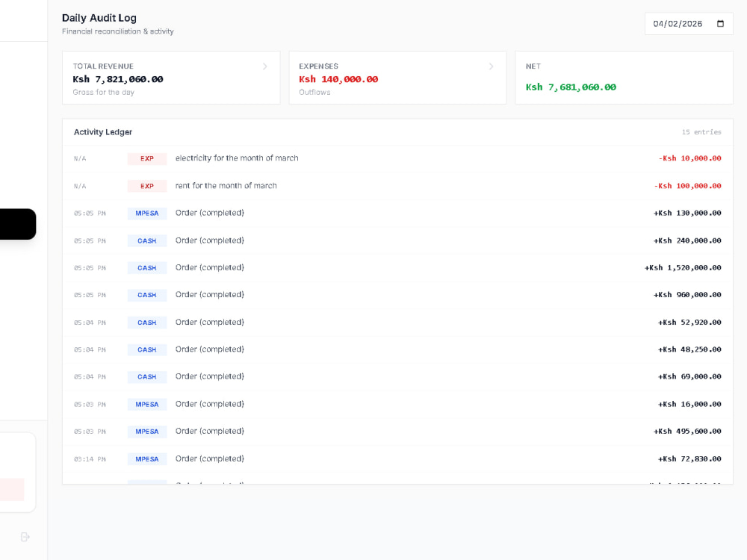
Task: Click the +Ksh 69,000.00 amount
Action: pyautogui.click(x=689, y=376)
